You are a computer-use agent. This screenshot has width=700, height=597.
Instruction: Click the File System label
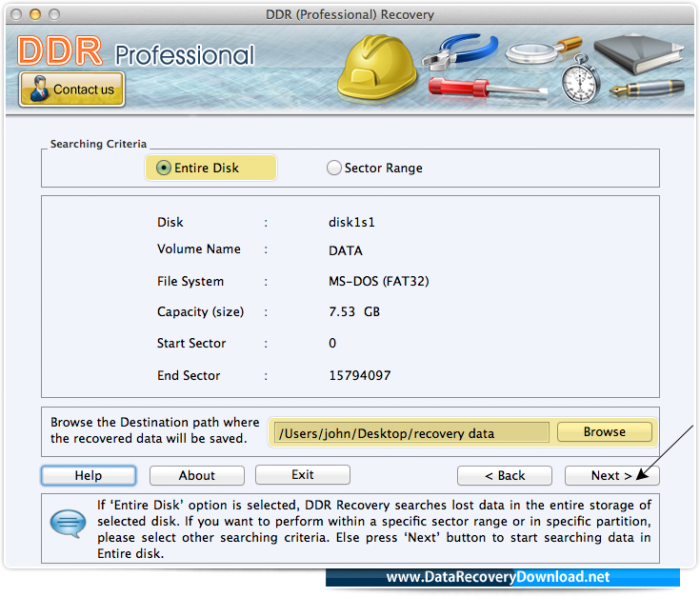[x=190, y=282]
